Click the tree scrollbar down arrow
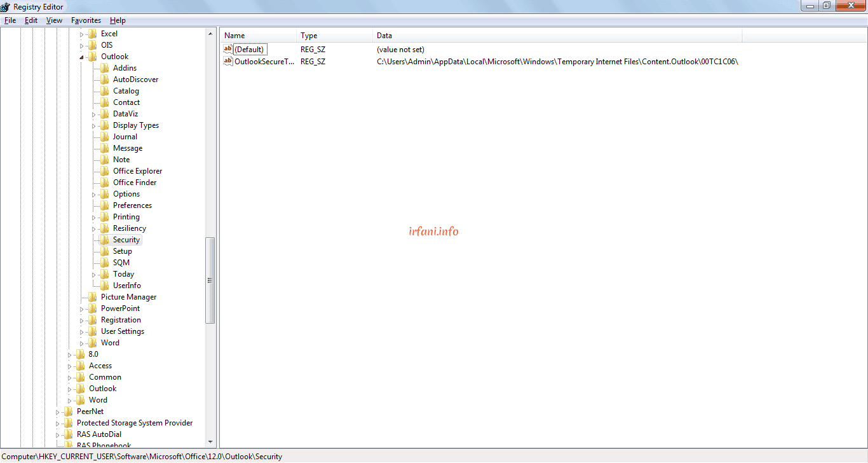Viewport: 868px width, 463px height. 210,442
